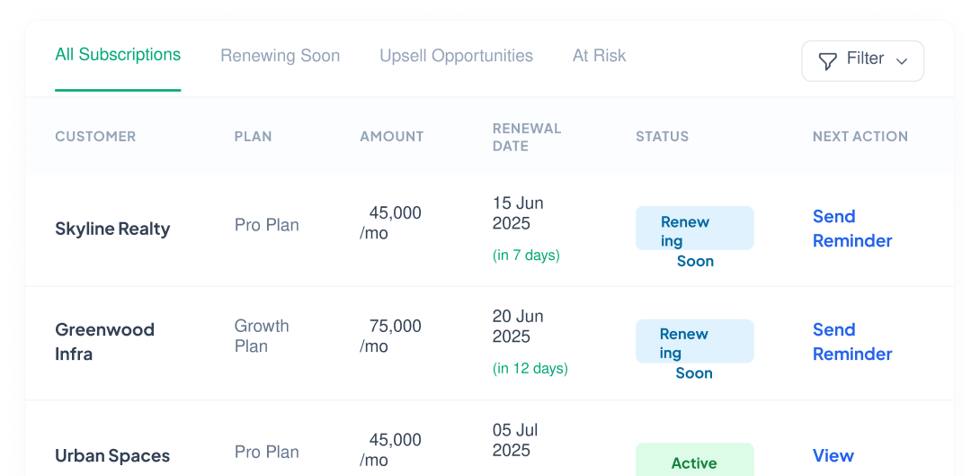Viewport: 980px width, 476px height.
Task: Click the Customer column header
Action: click(95, 137)
